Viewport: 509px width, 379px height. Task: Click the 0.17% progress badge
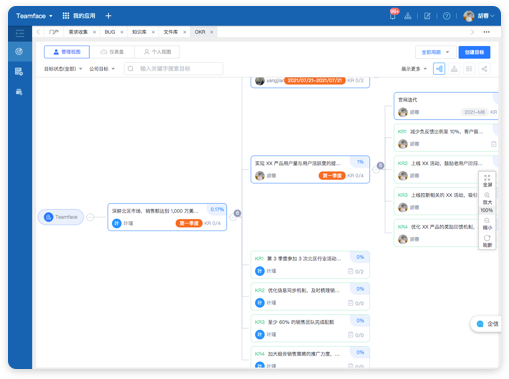[217, 209]
